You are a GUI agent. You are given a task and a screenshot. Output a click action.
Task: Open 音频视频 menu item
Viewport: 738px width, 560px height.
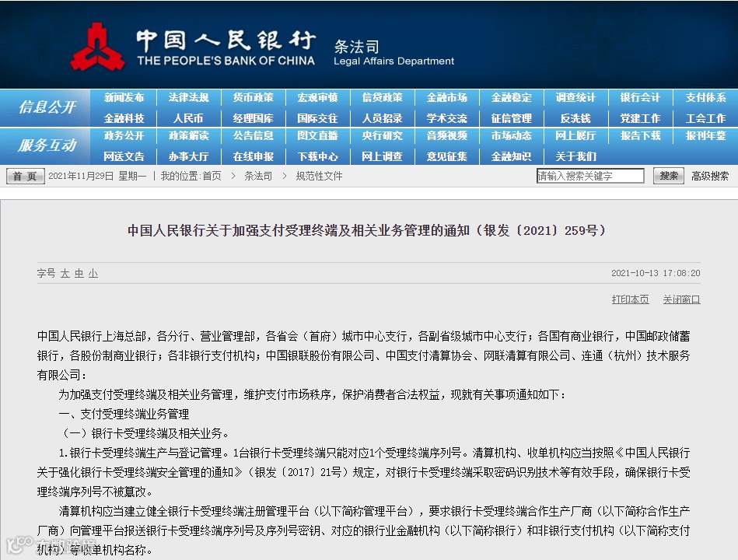pos(446,135)
